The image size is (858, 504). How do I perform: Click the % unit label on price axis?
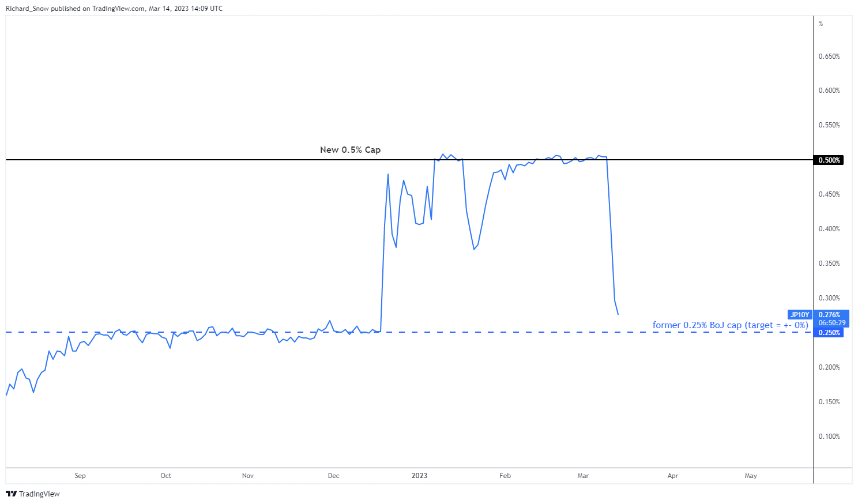pos(821,24)
